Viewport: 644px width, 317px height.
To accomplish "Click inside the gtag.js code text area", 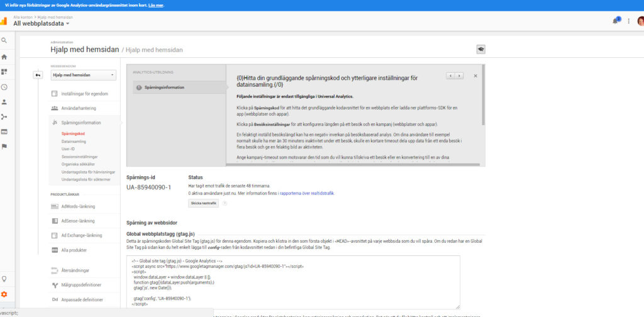I will [x=293, y=282].
